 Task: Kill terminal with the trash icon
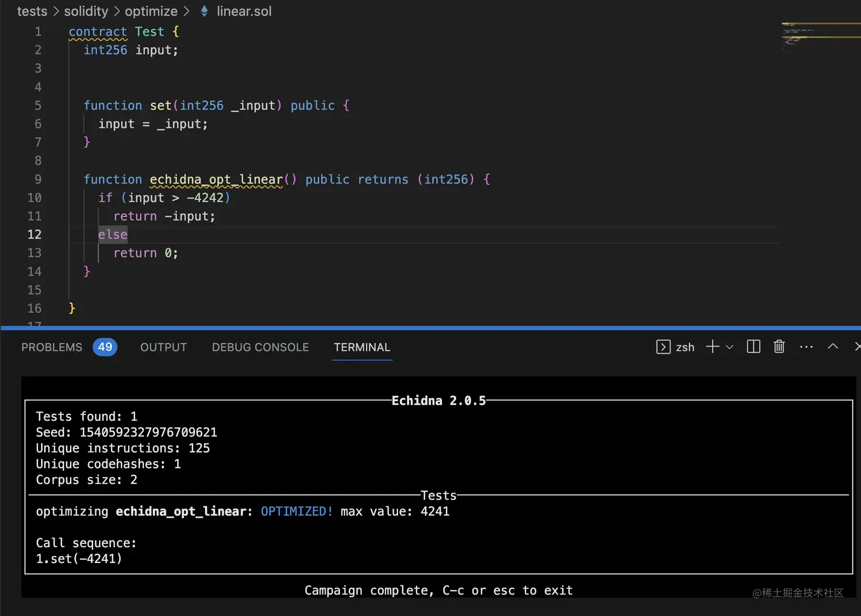point(779,347)
